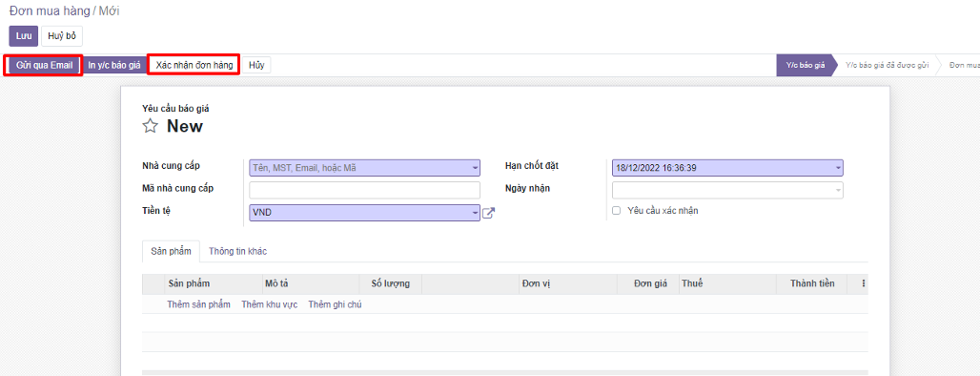Screen dimensions: 980x376
Task: Click the Số lượng column header
Action: click(x=391, y=284)
